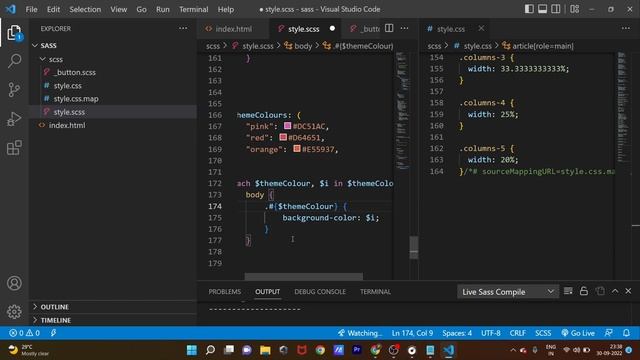
Task: Open the View menu
Action: tap(118, 9)
